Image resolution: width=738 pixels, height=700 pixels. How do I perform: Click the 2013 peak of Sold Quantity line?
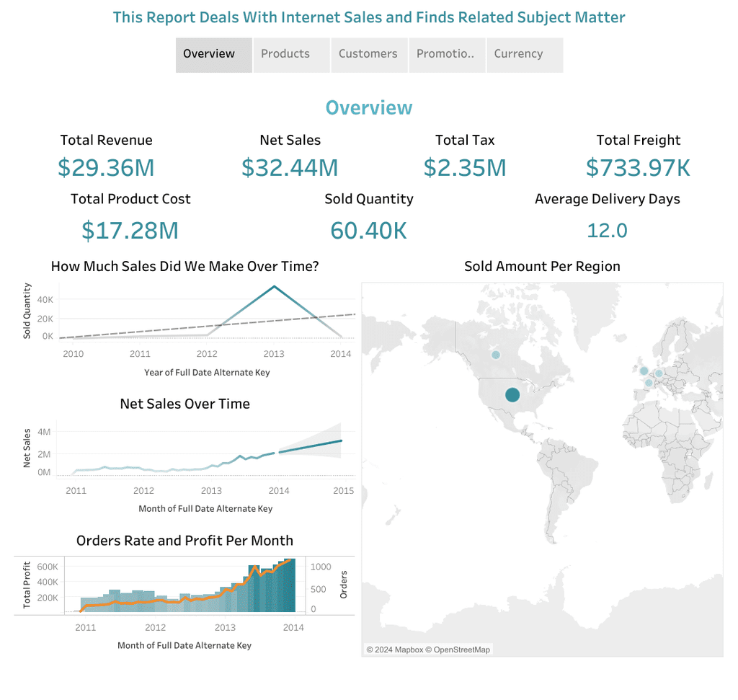point(275,286)
